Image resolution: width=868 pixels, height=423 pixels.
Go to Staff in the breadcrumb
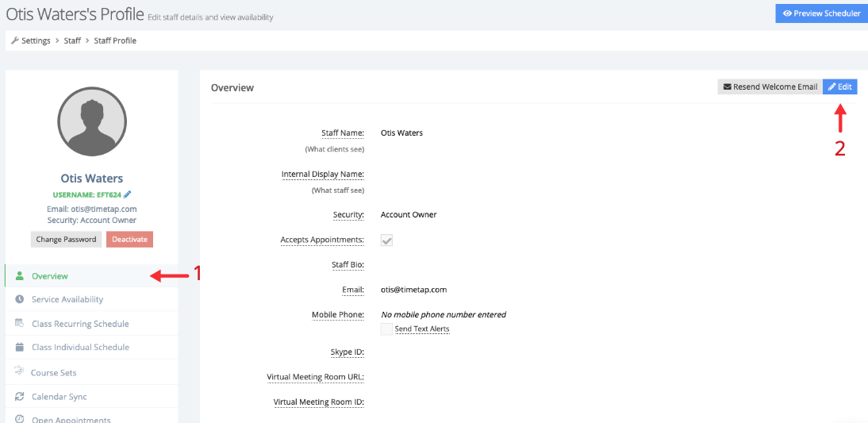coord(72,40)
